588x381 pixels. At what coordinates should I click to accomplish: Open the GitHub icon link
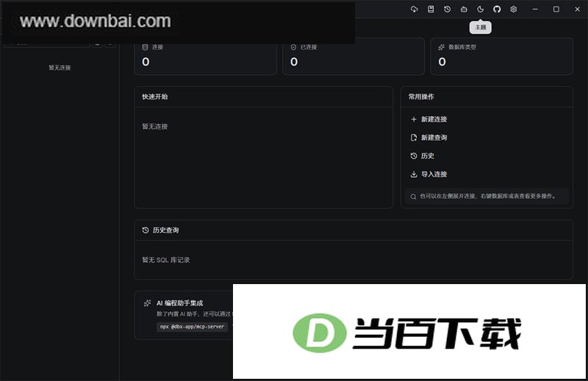[x=497, y=10]
